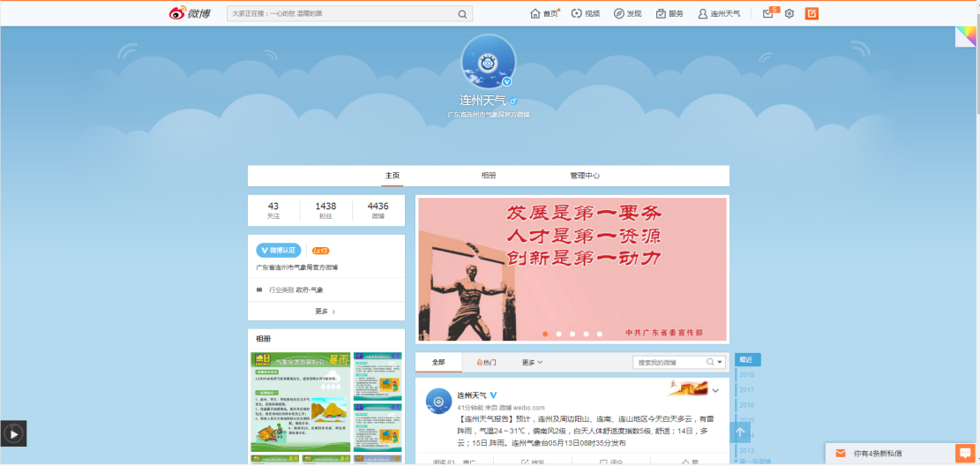Click back-to-top arrow button

[740, 432]
